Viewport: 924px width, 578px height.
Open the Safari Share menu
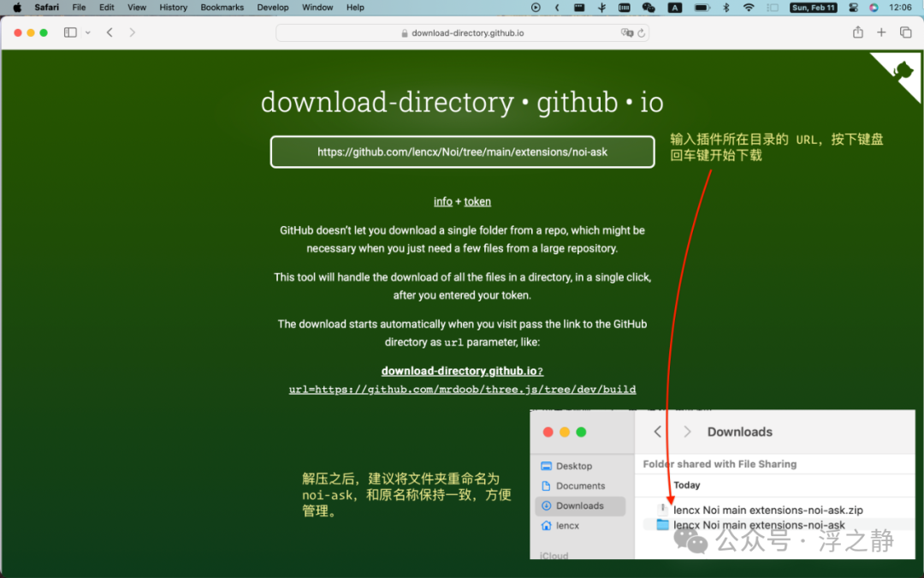858,33
